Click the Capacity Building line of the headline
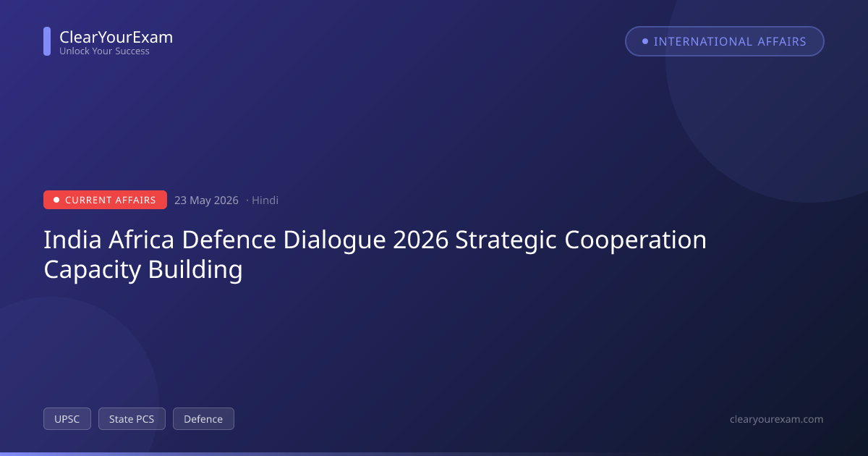 (143, 270)
